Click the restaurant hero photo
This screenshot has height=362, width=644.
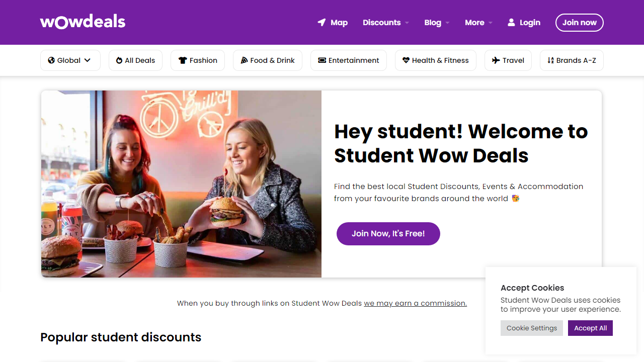pyautogui.click(x=181, y=184)
